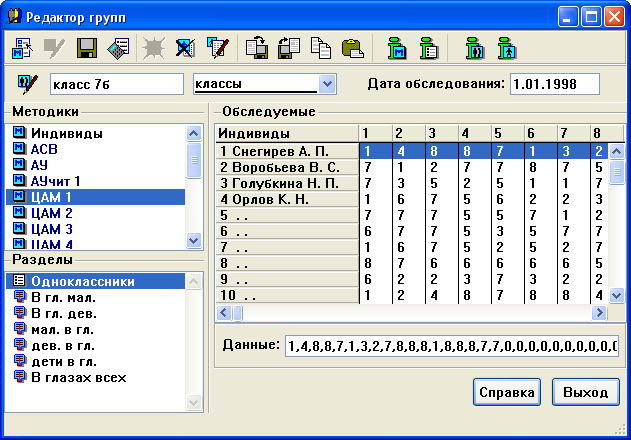Click the horizontal scrollbar thumb under the table
631x440 pixels.
pyautogui.click(x=237, y=313)
